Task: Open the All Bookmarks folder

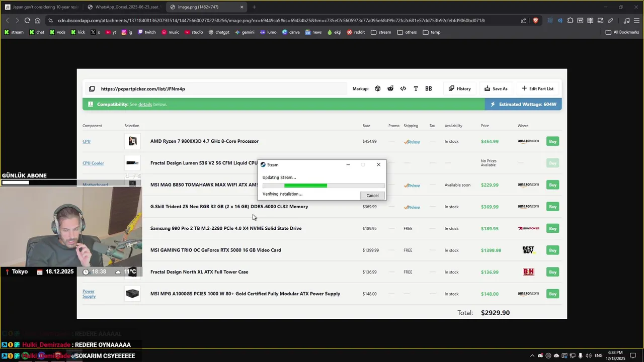Action: (622, 32)
